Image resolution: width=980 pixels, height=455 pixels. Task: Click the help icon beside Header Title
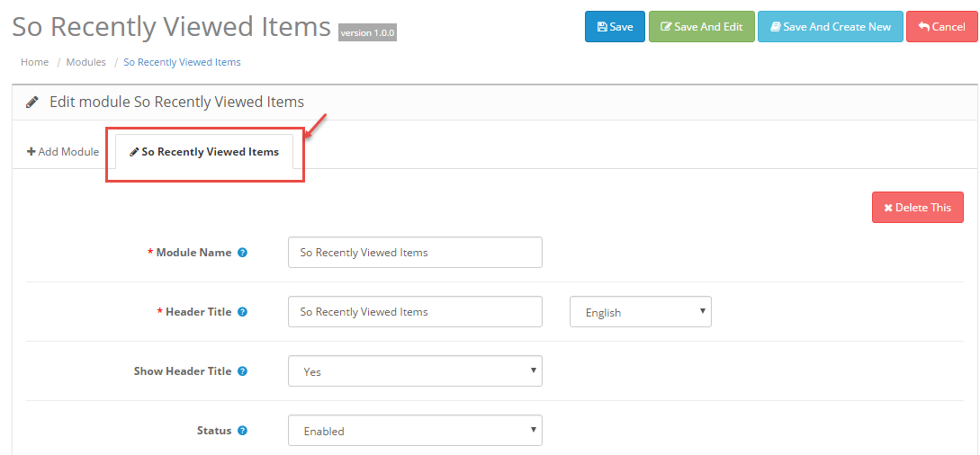tap(242, 312)
